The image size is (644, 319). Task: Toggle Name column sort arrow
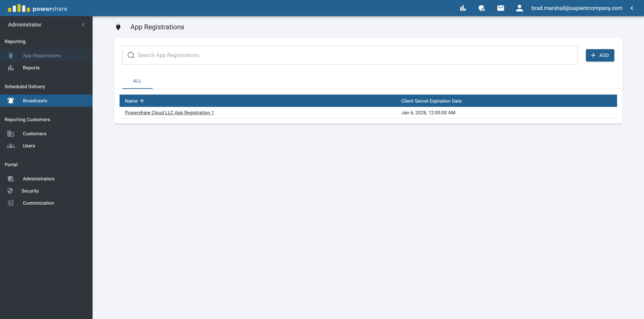coord(142,101)
